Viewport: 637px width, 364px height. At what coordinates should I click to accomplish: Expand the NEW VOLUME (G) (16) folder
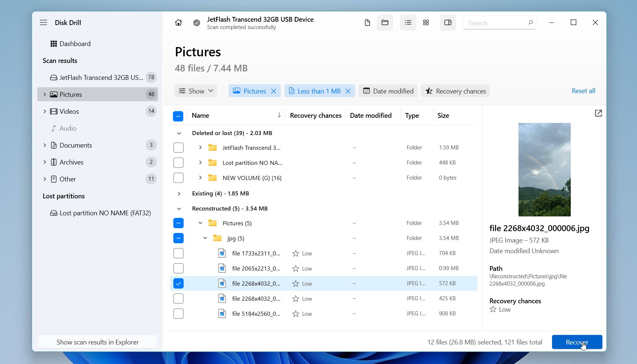200,178
